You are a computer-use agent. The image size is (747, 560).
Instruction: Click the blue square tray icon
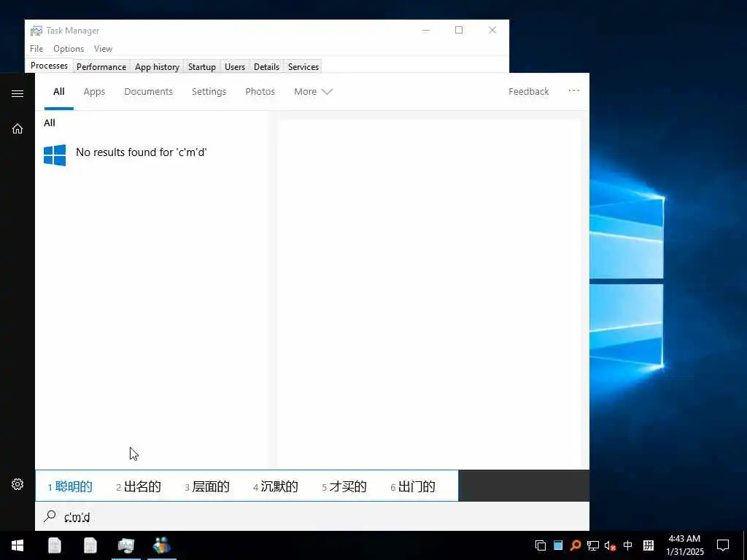(558, 545)
